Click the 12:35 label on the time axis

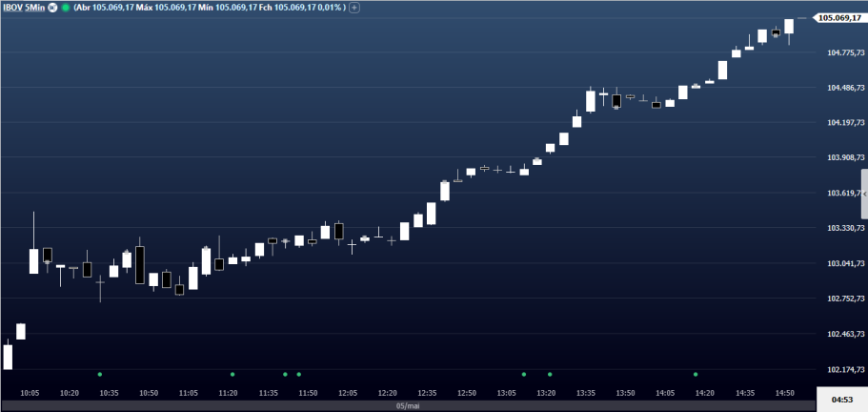pyautogui.click(x=427, y=393)
